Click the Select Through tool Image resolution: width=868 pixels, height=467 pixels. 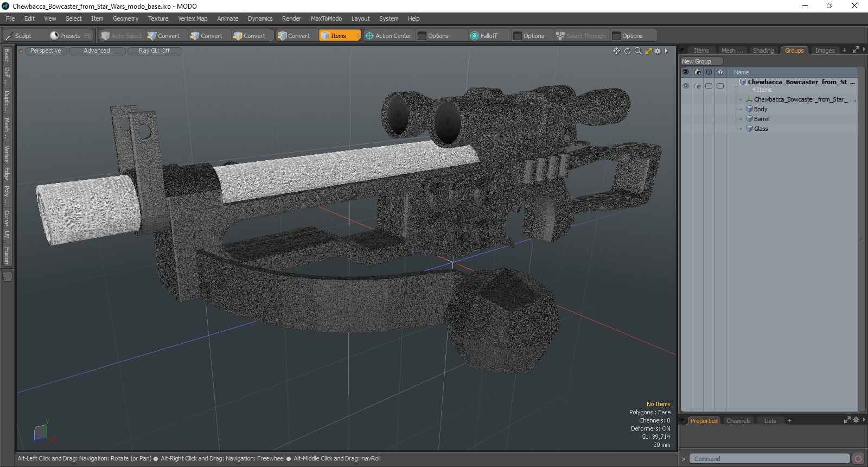(581, 36)
